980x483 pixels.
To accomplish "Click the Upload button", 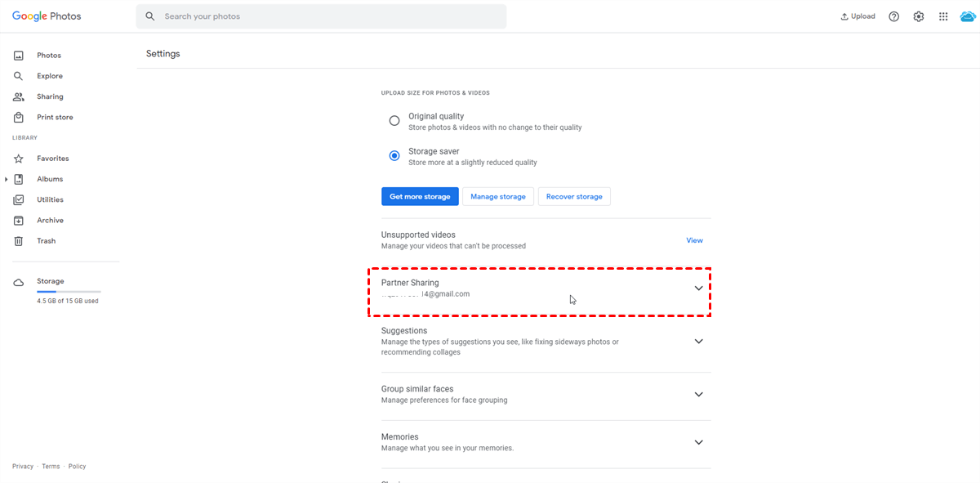I will (x=857, y=16).
